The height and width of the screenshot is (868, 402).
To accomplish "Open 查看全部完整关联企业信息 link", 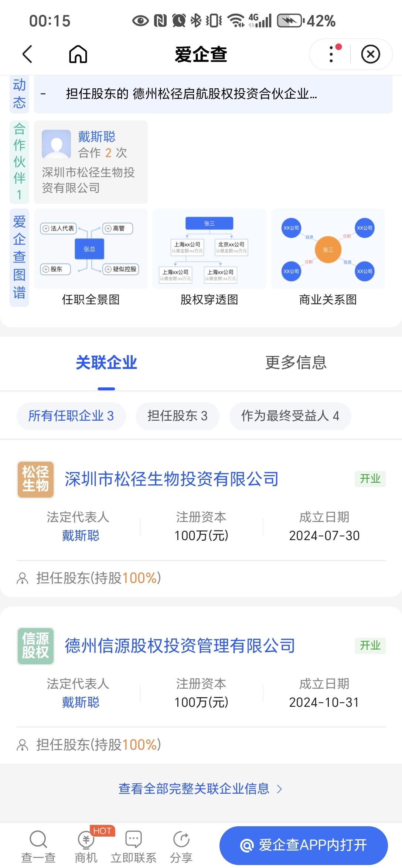I will click(194, 789).
